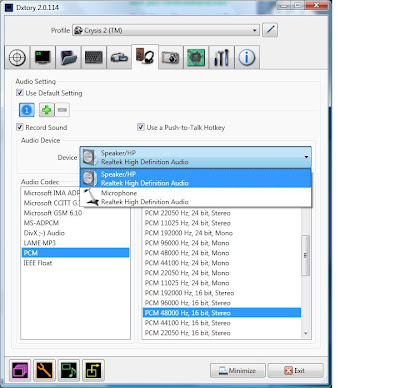Click the Exit button
Image resolution: width=400 pixels, height=388 pixels.
click(295, 371)
